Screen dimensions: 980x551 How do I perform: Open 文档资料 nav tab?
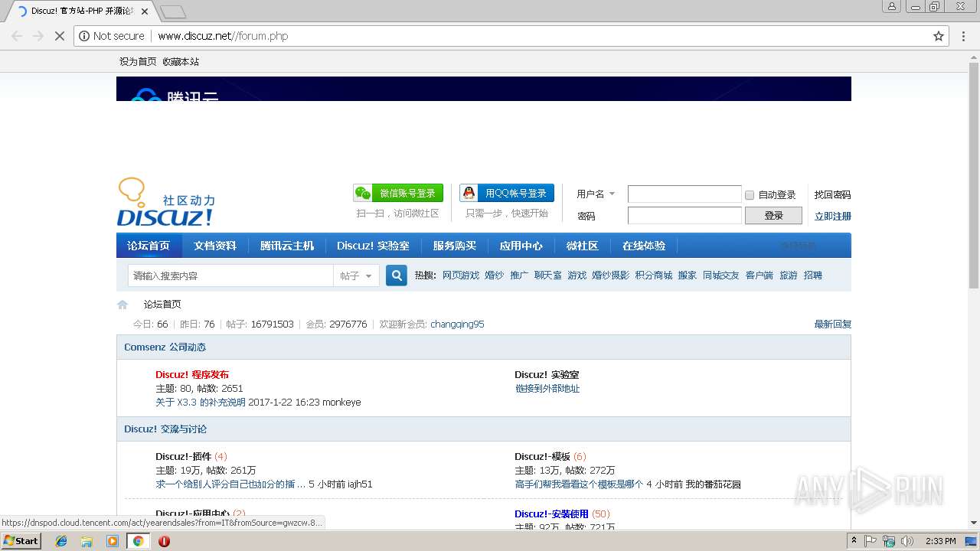[215, 246]
